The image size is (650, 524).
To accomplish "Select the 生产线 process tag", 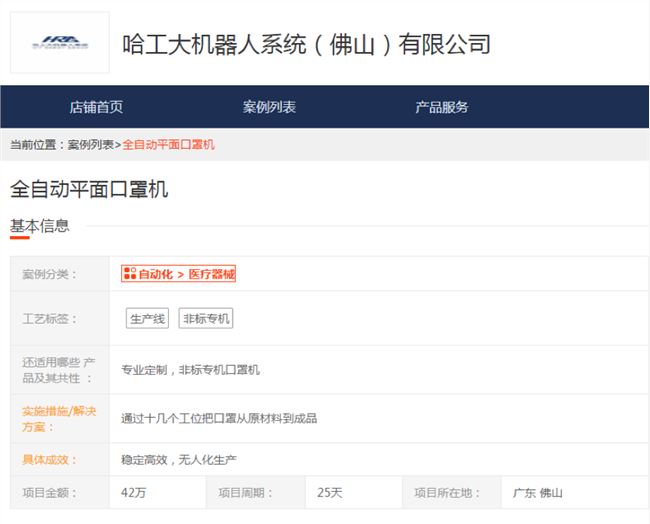I will click(147, 318).
